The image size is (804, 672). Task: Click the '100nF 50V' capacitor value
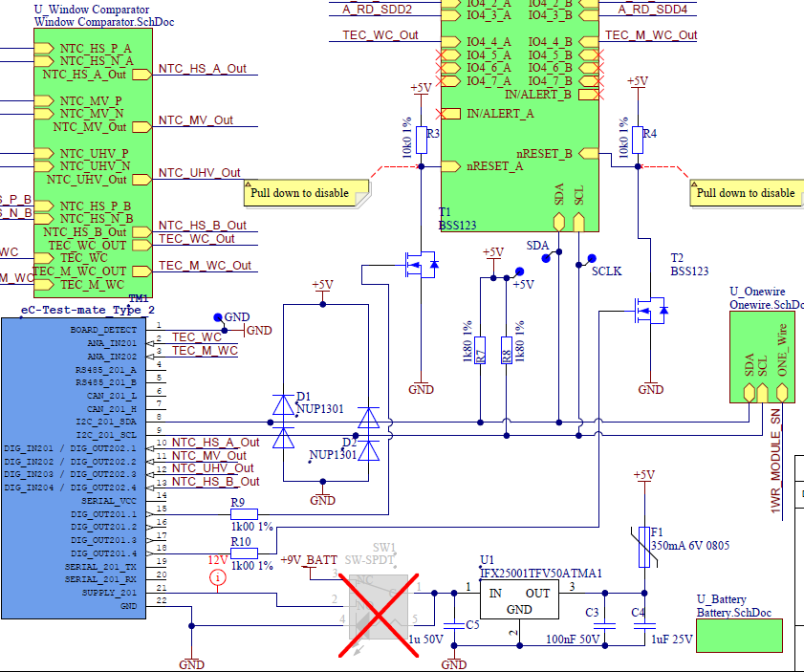point(573,639)
